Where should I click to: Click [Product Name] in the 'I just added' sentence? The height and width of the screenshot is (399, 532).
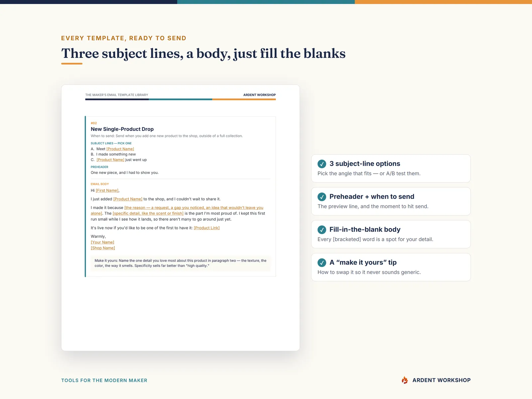click(128, 199)
